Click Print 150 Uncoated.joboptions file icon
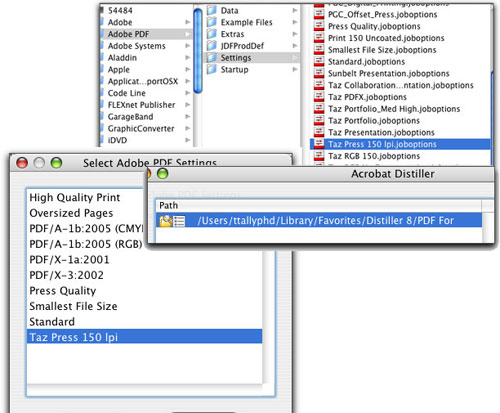Screen dimensions: 500x413 [x=319, y=38]
